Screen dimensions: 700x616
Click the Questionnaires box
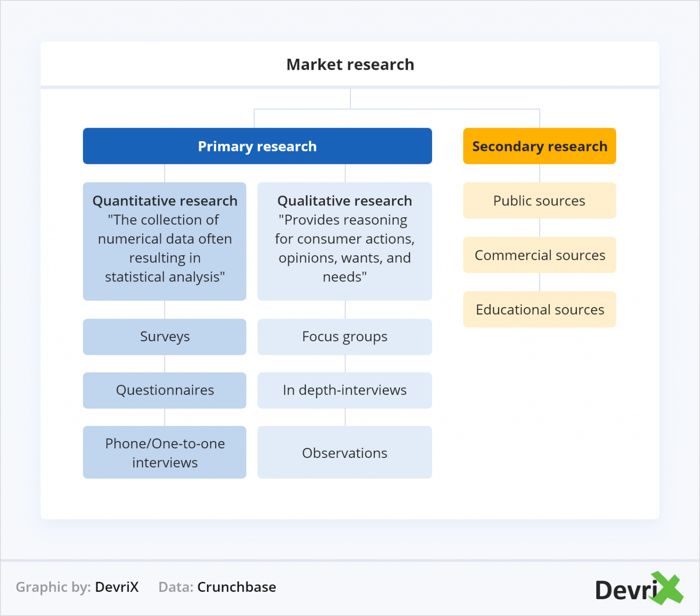point(165,390)
